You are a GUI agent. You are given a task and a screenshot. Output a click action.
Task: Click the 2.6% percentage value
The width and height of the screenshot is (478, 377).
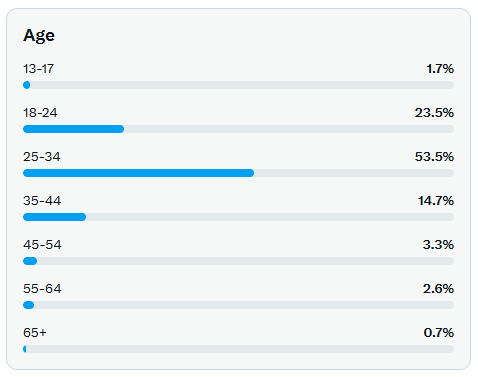click(438, 289)
